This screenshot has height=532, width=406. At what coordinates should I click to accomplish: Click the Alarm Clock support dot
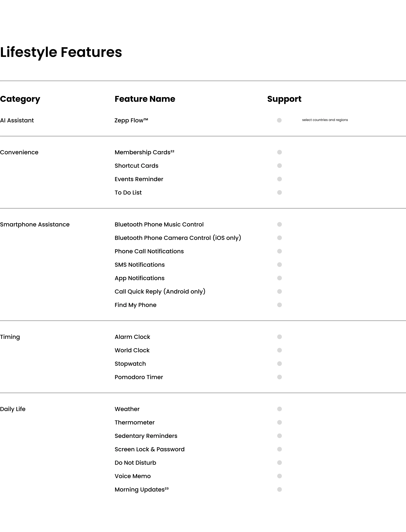(x=279, y=337)
